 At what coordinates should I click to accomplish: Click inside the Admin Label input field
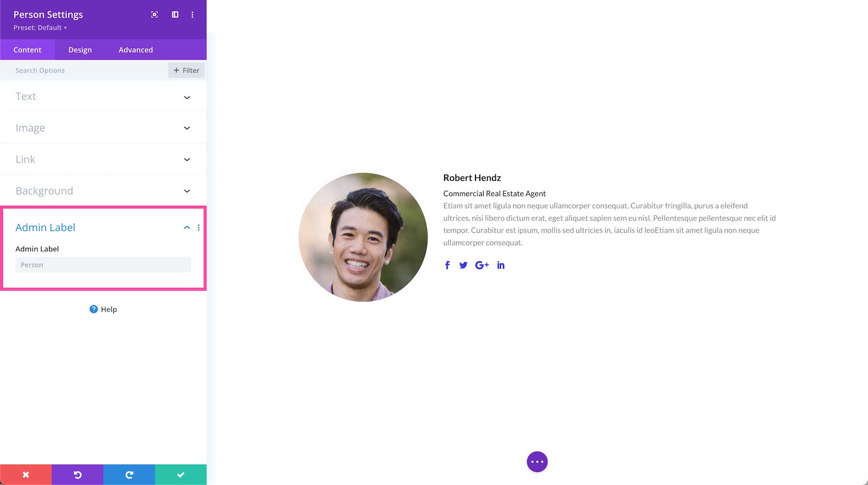103,264
